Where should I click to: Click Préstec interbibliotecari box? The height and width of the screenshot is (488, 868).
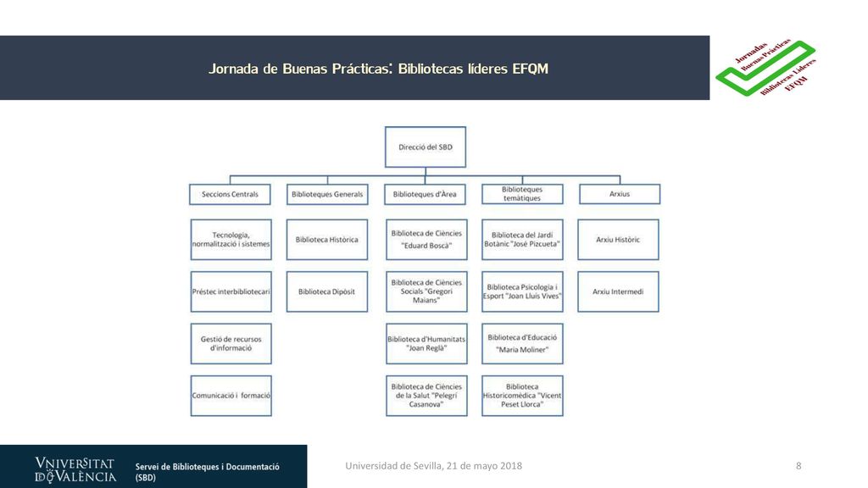[x=231, y=291]
